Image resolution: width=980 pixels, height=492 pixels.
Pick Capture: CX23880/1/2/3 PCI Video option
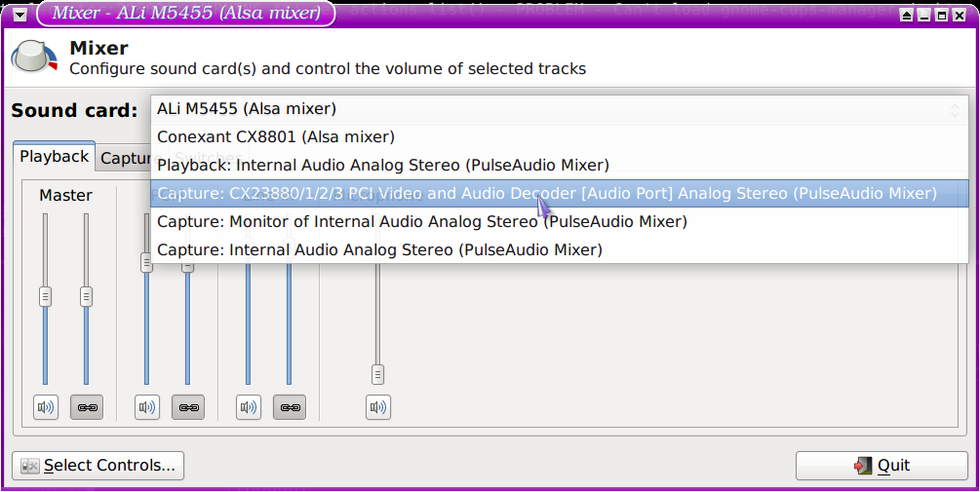pyautogui.click(x=546, y=193)
